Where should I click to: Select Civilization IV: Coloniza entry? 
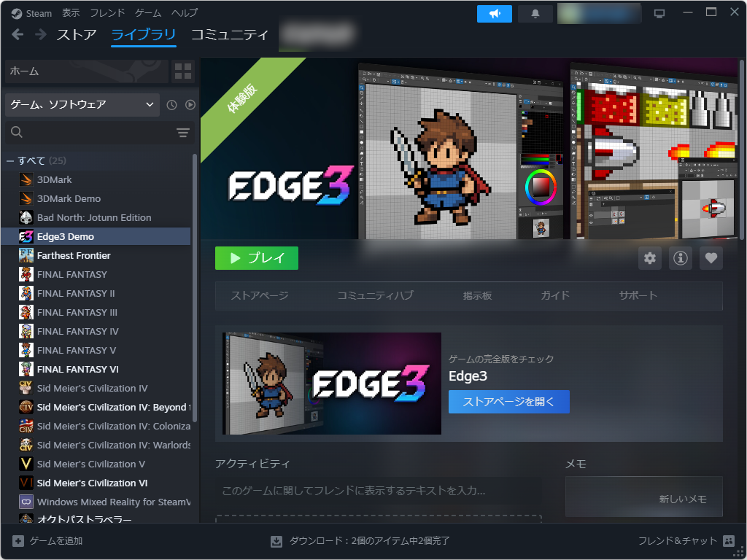[113, 426]
